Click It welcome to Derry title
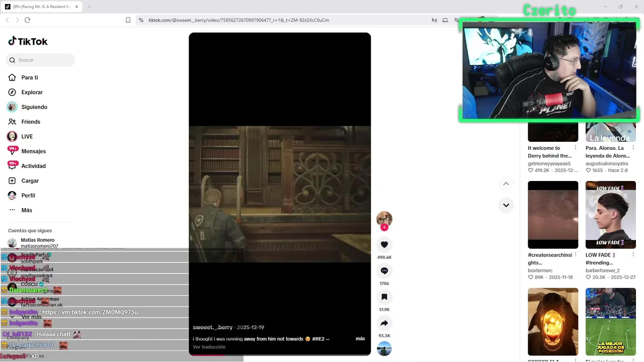 click(x=549, y=152)
